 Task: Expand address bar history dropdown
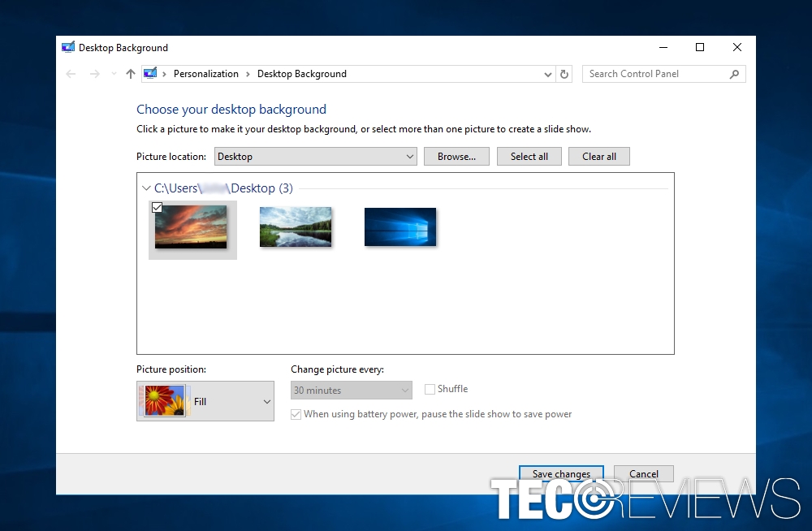click(547, 75)
